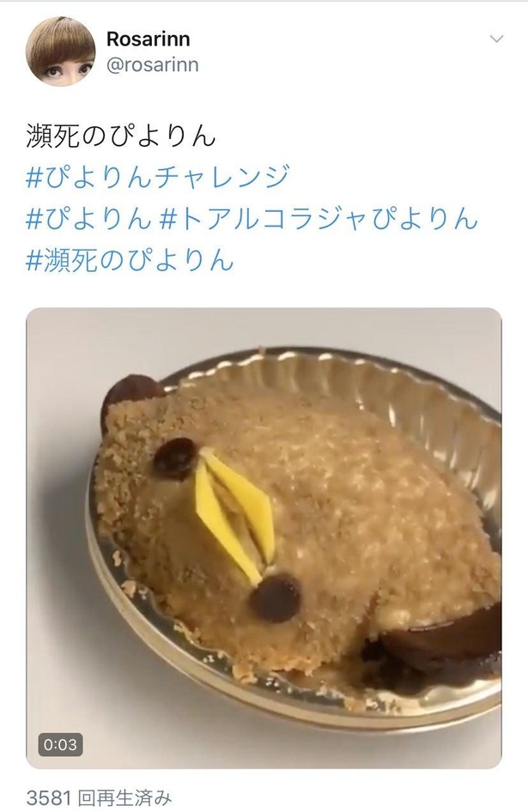Select the black tweet text 瀕死のぴよりん

[x=120, y=136]
